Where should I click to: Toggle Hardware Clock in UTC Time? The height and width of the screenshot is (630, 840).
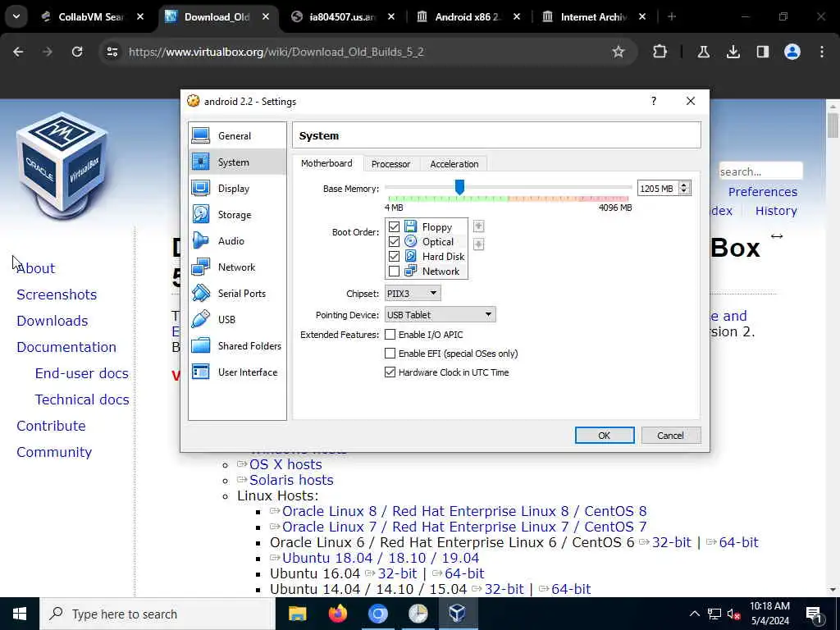pos(390,372)
